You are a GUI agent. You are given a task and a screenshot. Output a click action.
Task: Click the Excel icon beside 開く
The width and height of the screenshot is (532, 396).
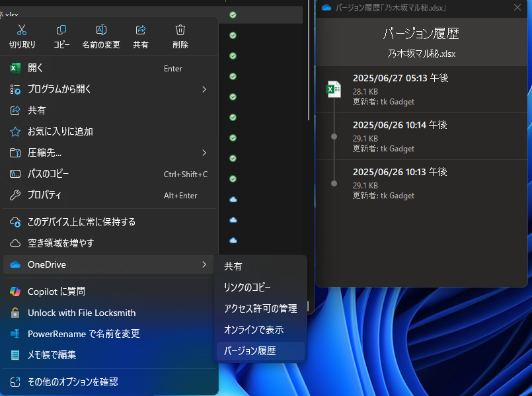pyautogui.click(x=15, y=68)
